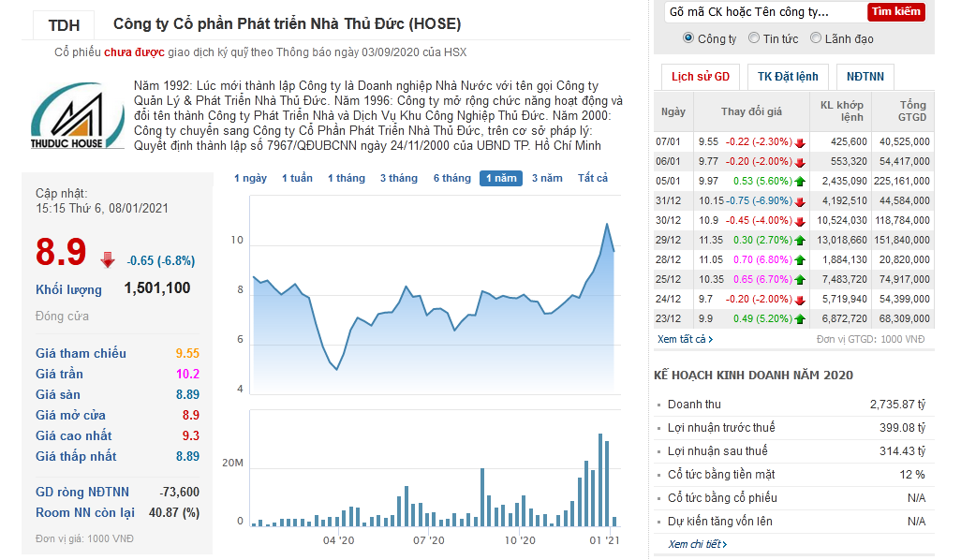961x560 pixels.
Task: Click the Giá tham chiếu label
Action: point(81,354)
